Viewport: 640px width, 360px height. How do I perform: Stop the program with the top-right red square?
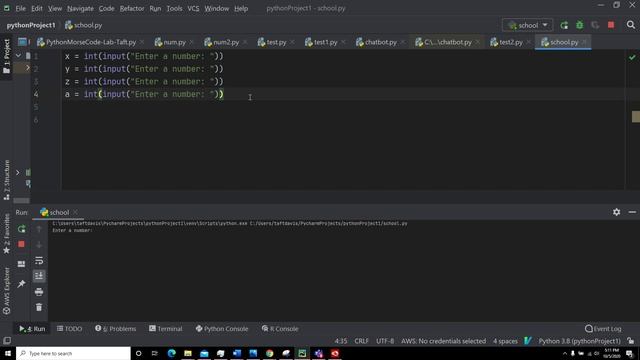611,25
